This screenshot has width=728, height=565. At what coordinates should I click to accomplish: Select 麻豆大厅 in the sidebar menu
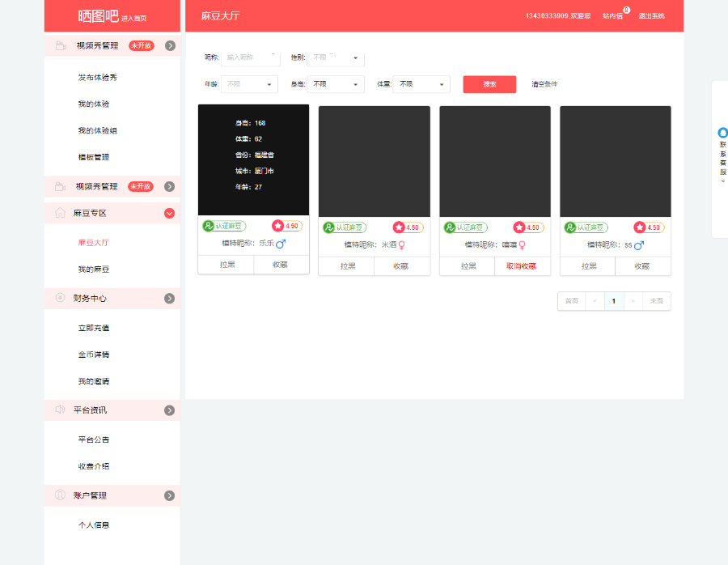coord(94,243)
